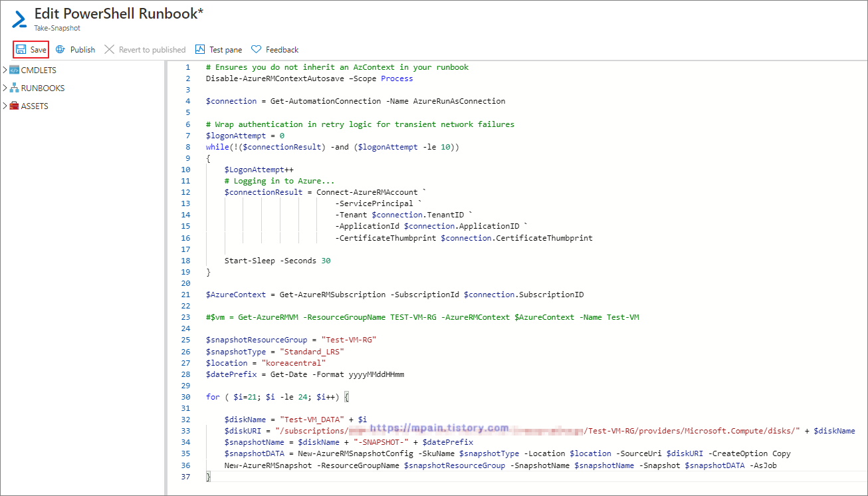Expand the CMDLETS tree node

5,70
